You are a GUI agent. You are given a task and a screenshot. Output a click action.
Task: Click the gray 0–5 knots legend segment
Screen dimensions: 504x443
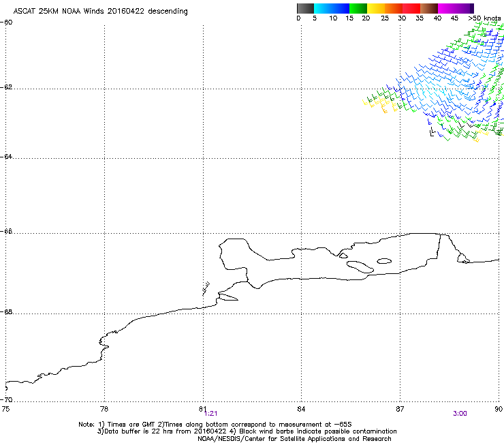(x=305, y=8)
